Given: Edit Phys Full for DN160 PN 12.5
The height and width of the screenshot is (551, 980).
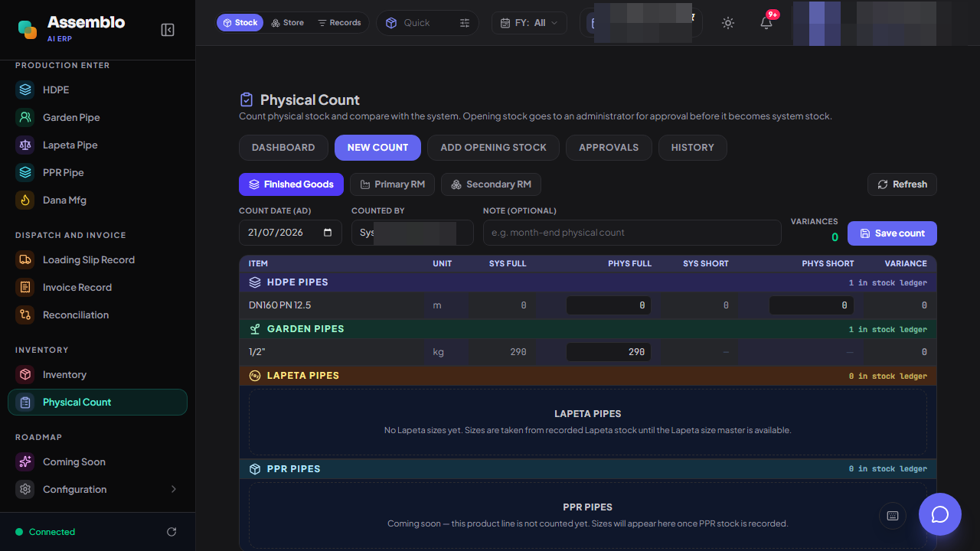Looking at the screenshot, I should 609,305.
